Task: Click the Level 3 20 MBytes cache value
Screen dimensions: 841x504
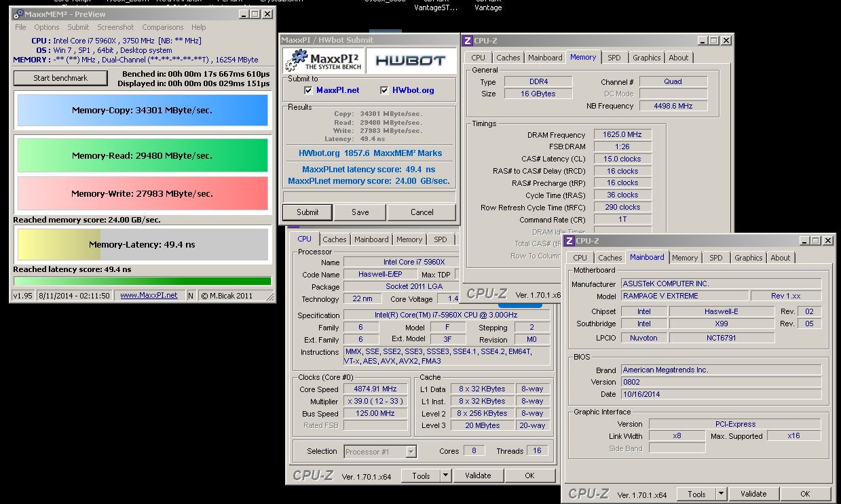Action: click(x=482, y=425)
